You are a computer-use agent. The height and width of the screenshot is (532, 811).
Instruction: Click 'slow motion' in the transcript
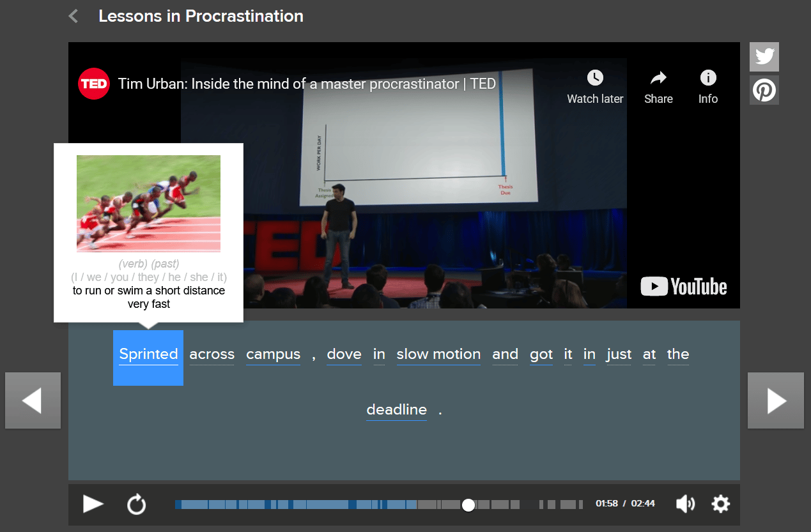(438, 354)
